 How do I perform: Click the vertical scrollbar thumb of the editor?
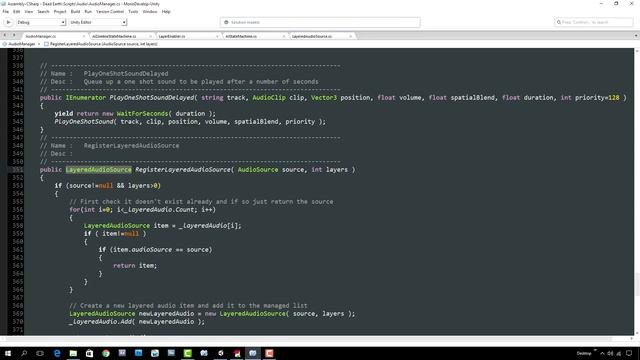click(x=637, y=283)
